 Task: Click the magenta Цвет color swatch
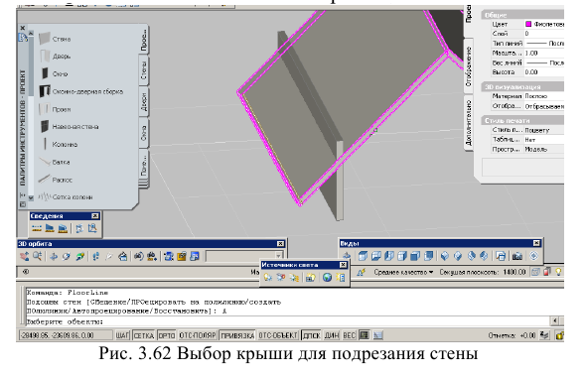coord(528,24)
